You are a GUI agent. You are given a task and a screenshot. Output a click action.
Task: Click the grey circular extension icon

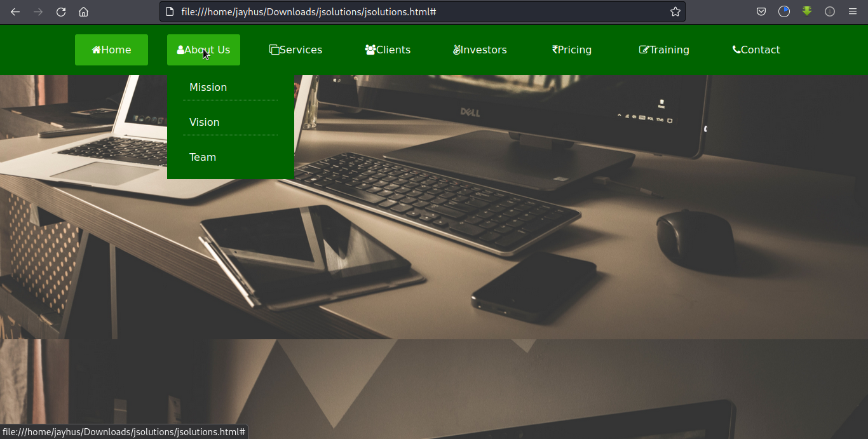[830, 12]
